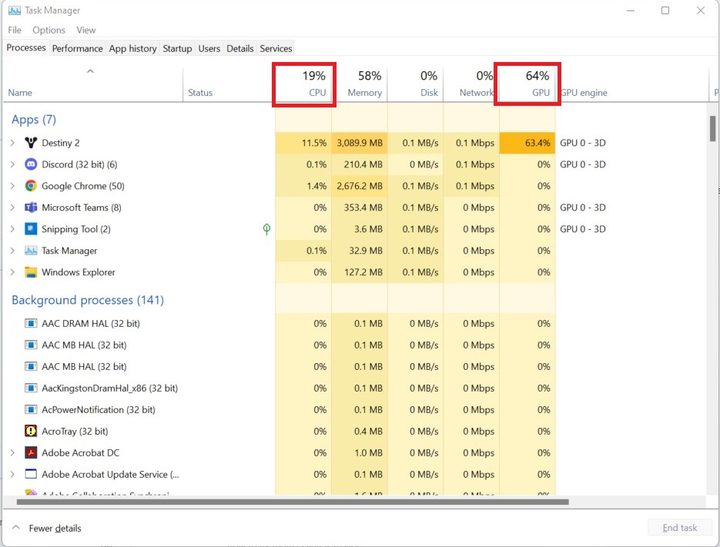
Task: Switch to the Services tab
Action: tap(276, 49)
